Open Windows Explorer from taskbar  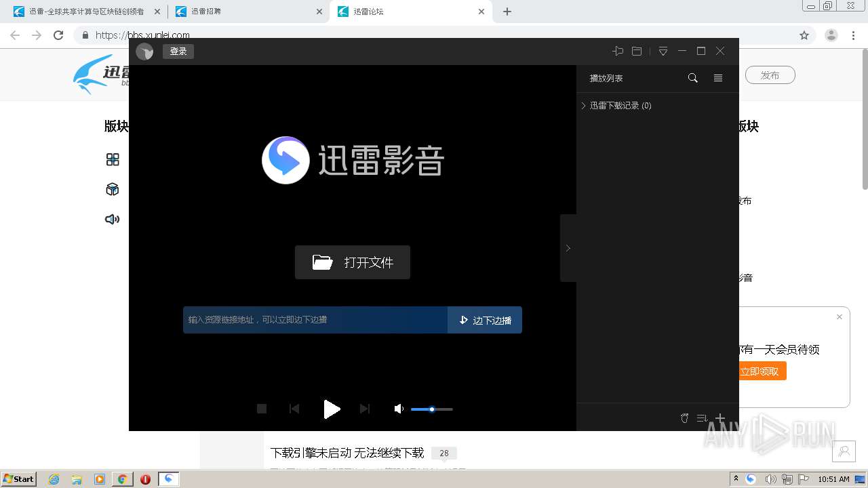[77, 479]
